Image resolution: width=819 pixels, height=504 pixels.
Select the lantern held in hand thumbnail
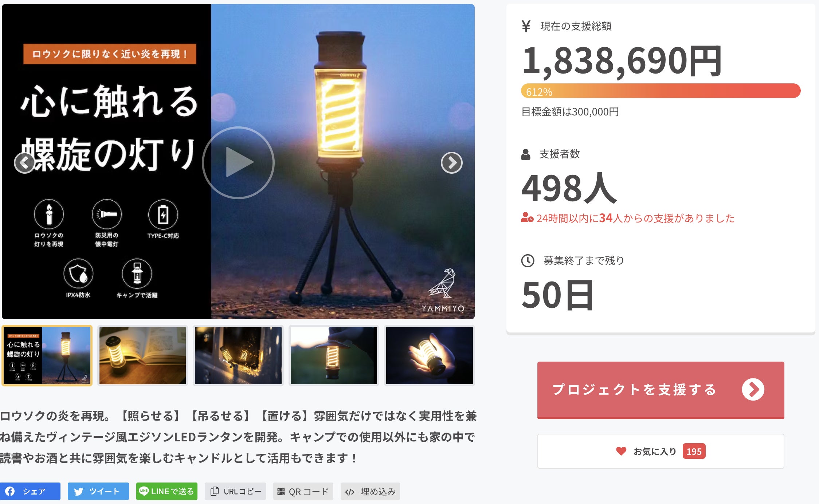(430, 355)
